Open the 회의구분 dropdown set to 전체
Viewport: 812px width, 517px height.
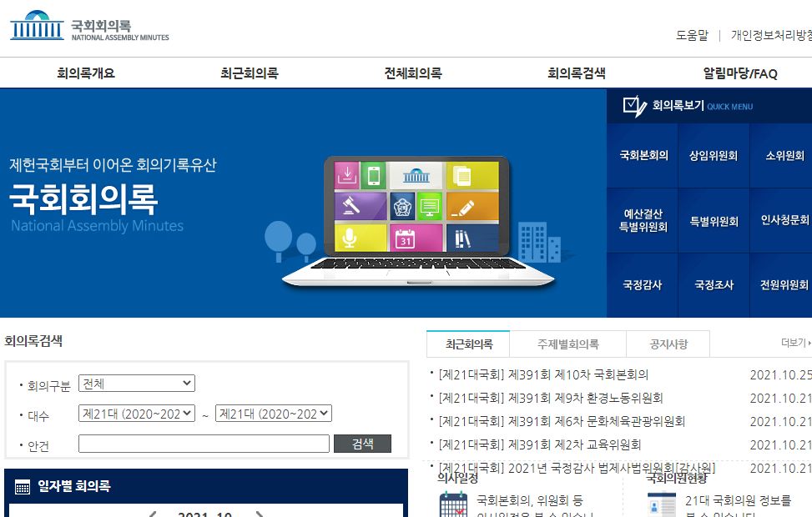coord(137,384)
